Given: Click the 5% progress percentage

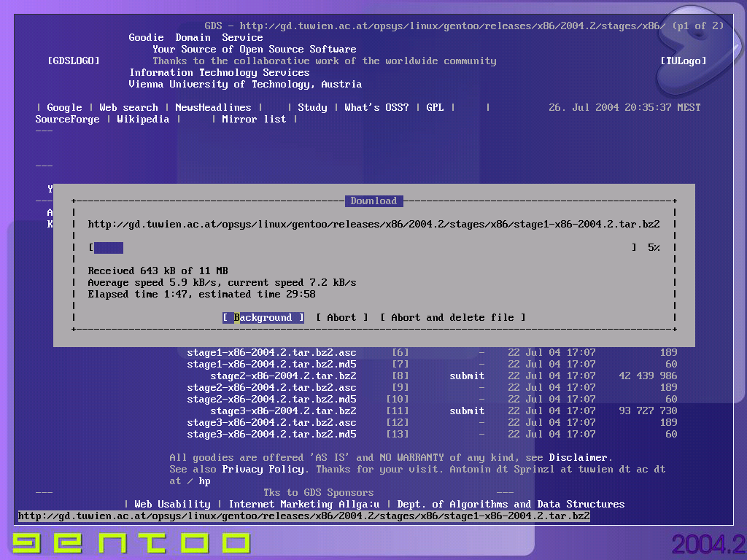Looking at the screenshot, I should pyautogui.click(x=654, y=248).
